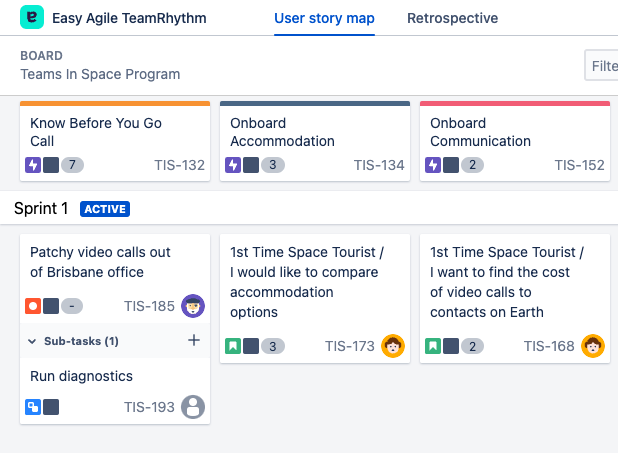Open issue key TIS-134 link
This screenshot has width=618, height=453.
[379, 165]
